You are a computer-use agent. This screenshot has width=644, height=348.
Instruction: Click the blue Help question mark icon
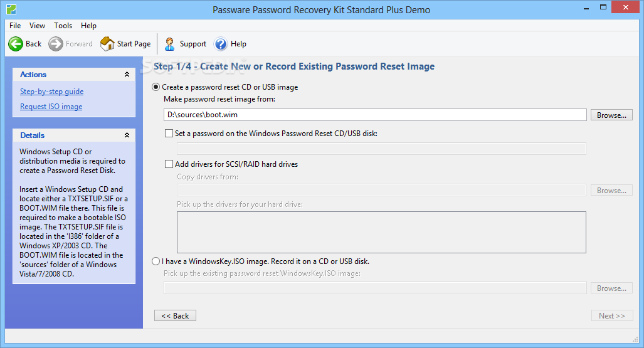coord(221,44)
